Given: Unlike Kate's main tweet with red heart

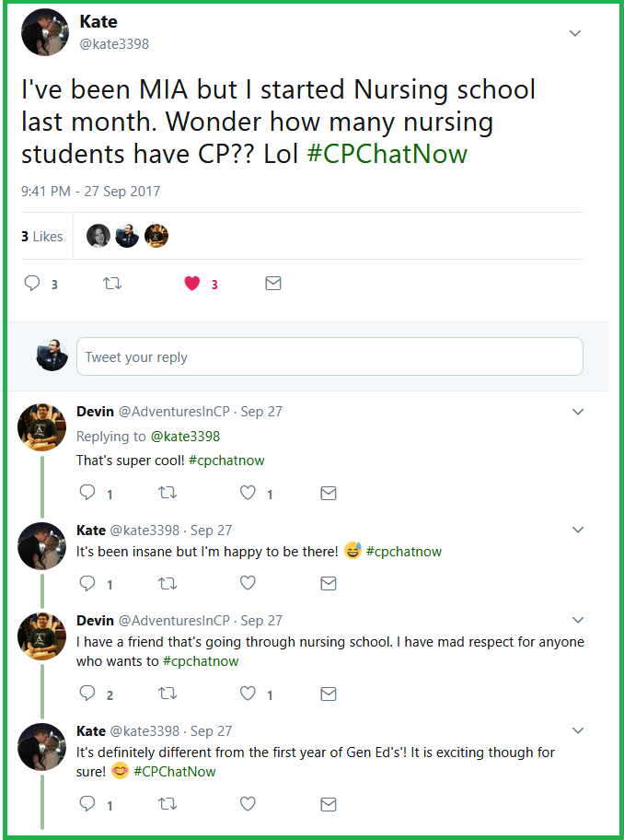Looking at the screenshot, I should 191,284.
